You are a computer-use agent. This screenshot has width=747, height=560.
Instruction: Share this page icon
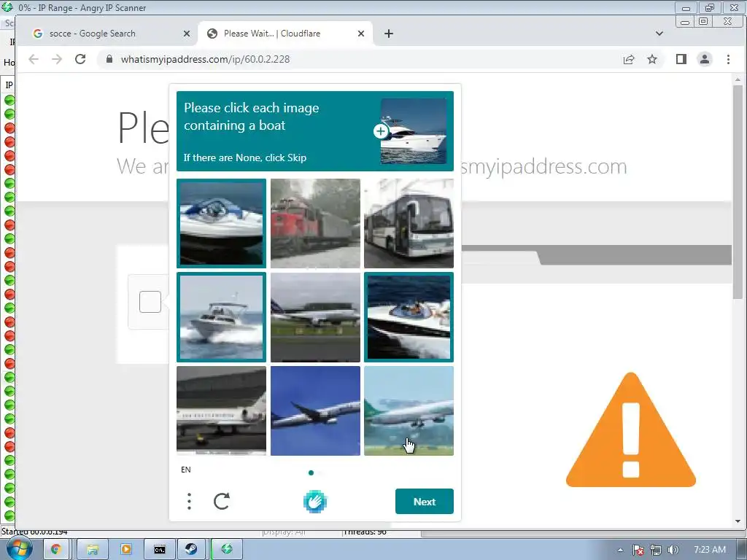[629, 59]
